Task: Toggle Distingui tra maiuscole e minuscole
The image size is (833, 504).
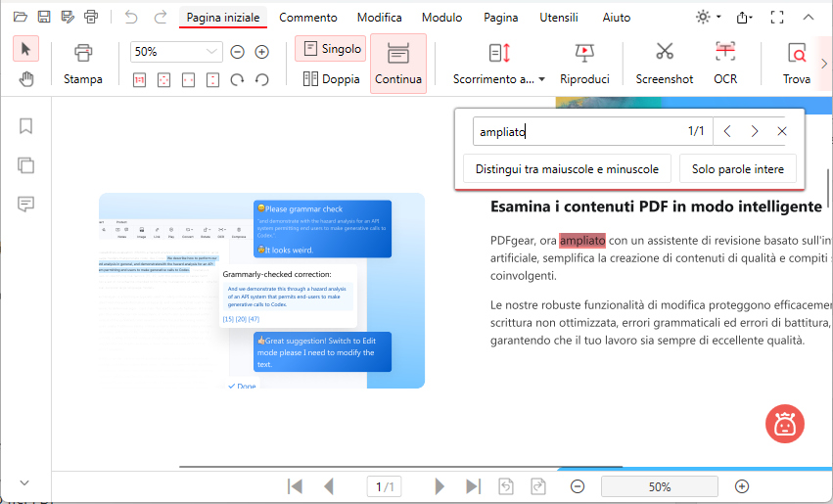Action: coord(567,169)
